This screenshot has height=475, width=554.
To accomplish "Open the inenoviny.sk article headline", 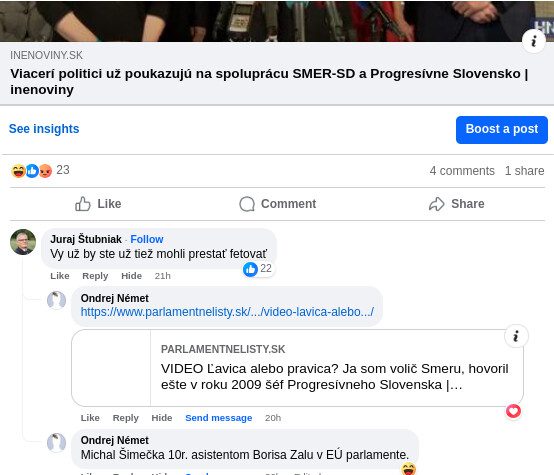I will (269, 82).
